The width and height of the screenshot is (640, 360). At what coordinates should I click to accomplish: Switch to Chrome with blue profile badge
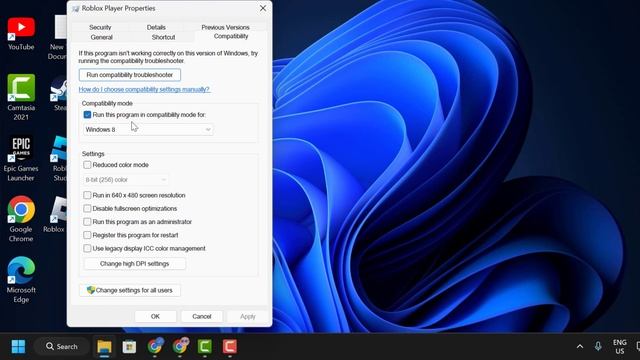pos(155,346)
